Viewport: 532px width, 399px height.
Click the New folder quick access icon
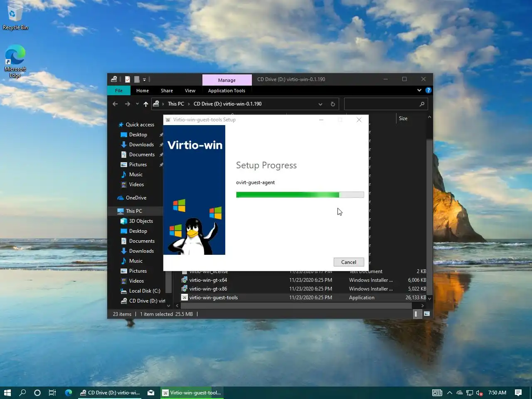[136, 79]
